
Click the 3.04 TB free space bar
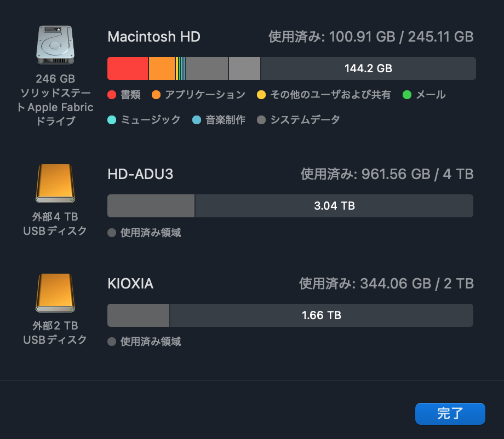[334, 206]
